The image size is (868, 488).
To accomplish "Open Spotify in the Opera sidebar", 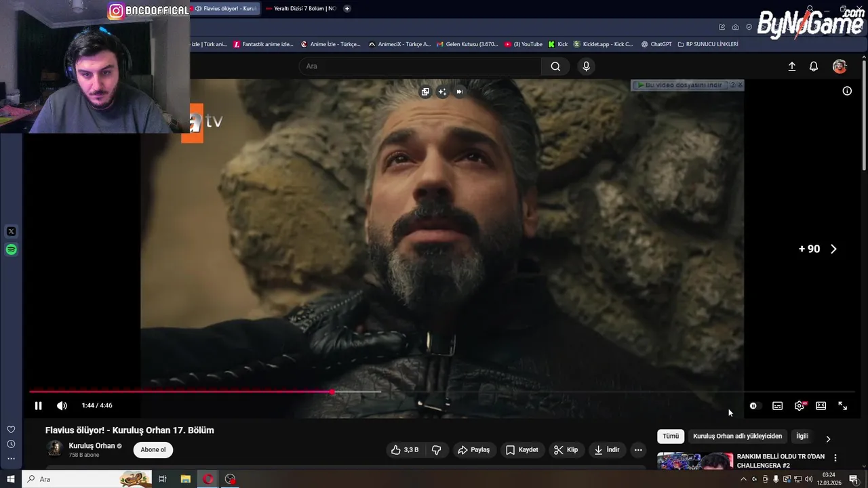I will tap(11, 249).
